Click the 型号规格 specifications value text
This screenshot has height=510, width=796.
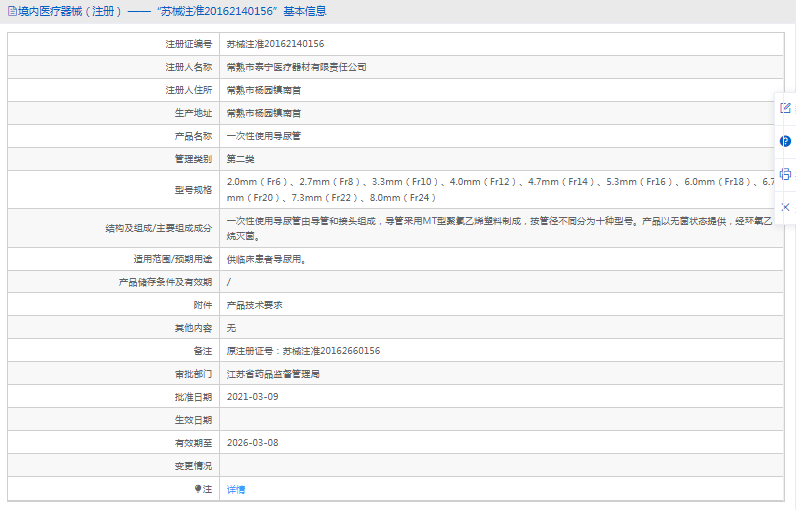point(501,189)
